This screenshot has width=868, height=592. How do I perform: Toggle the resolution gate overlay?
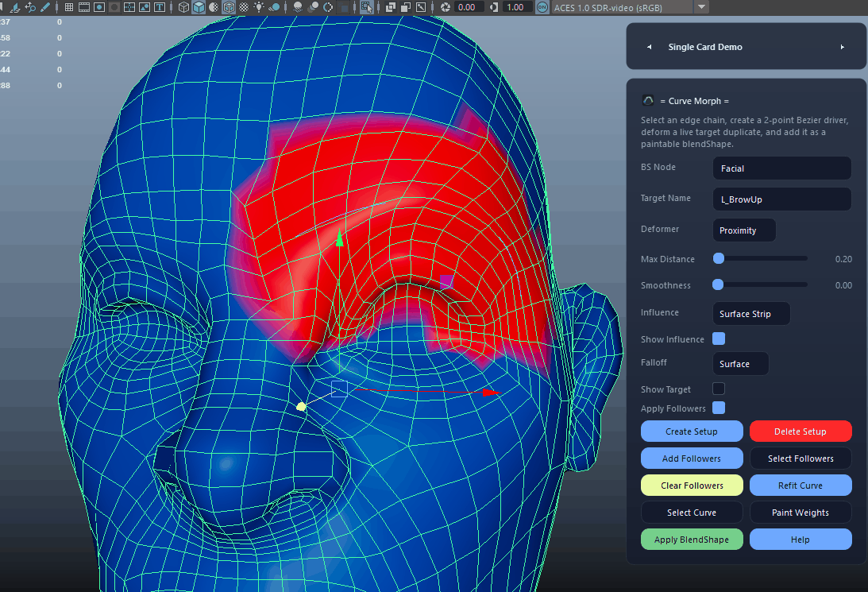99,7
